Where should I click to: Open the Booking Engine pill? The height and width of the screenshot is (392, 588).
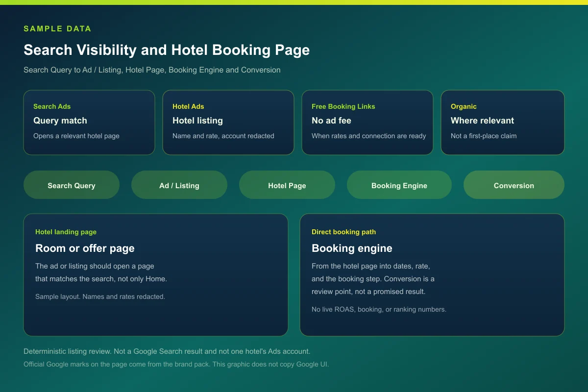(399, 185)
